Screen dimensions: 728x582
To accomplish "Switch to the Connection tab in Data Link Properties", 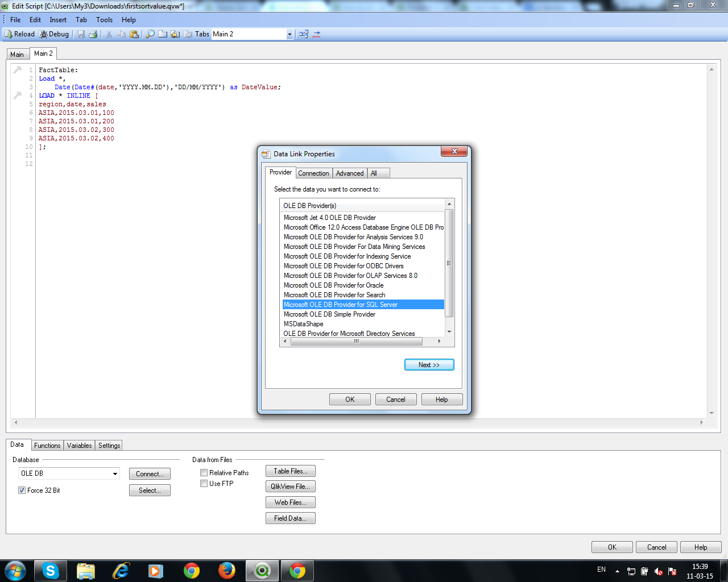I will tap(313, 173).
